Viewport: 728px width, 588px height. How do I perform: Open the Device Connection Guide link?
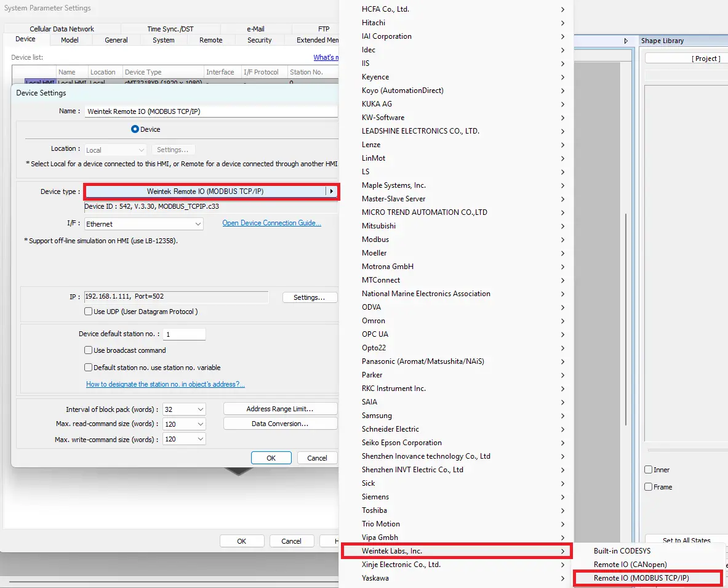click(x=271, y=223)
